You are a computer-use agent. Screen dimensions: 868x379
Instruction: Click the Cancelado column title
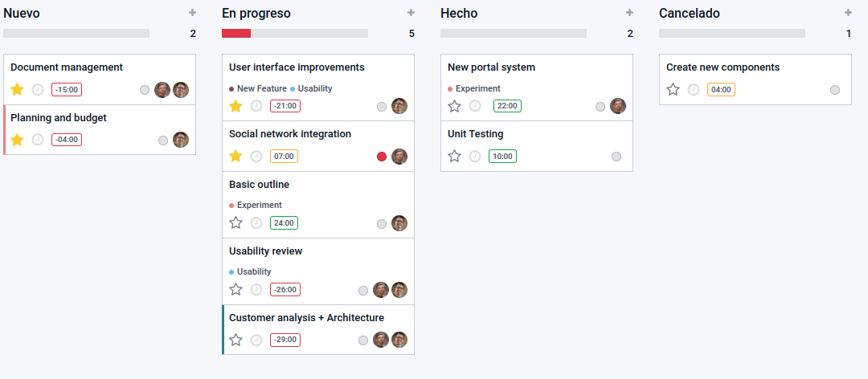click(690, 14)
